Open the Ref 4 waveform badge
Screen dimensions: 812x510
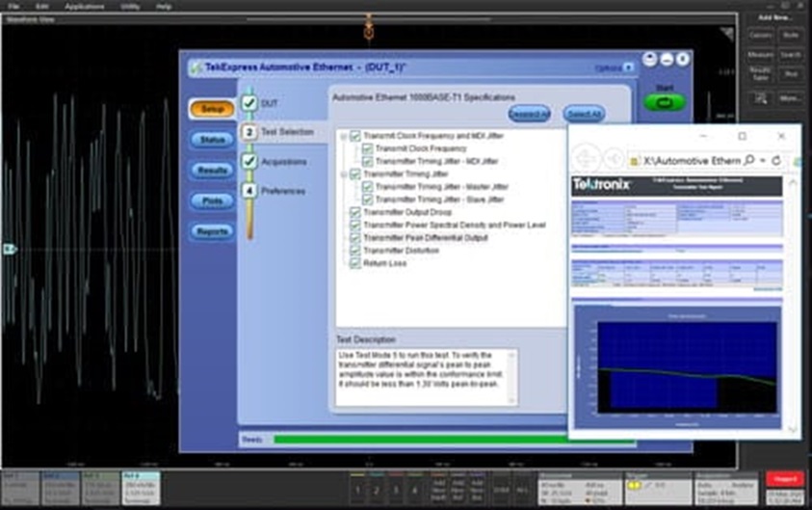[141, 488]
